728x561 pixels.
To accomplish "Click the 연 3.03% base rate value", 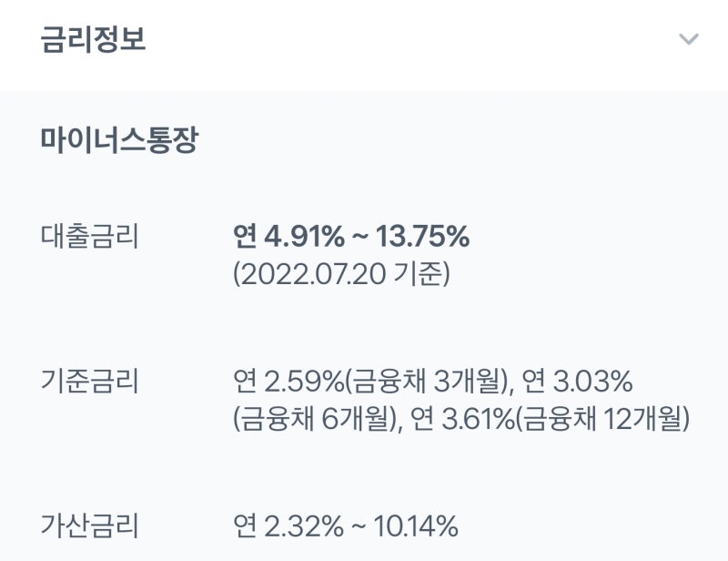I will pos(577,381).
